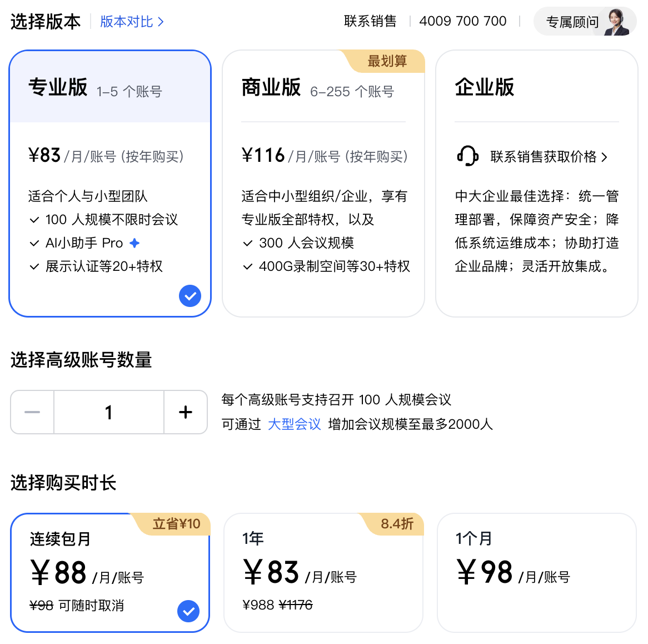
Task: Click the AI assistant Pro sparkle icon
Action: (134, 243)
